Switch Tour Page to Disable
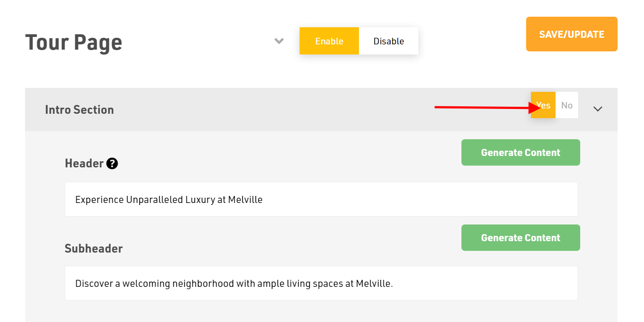The image size is (644, 322). [388, 41]
